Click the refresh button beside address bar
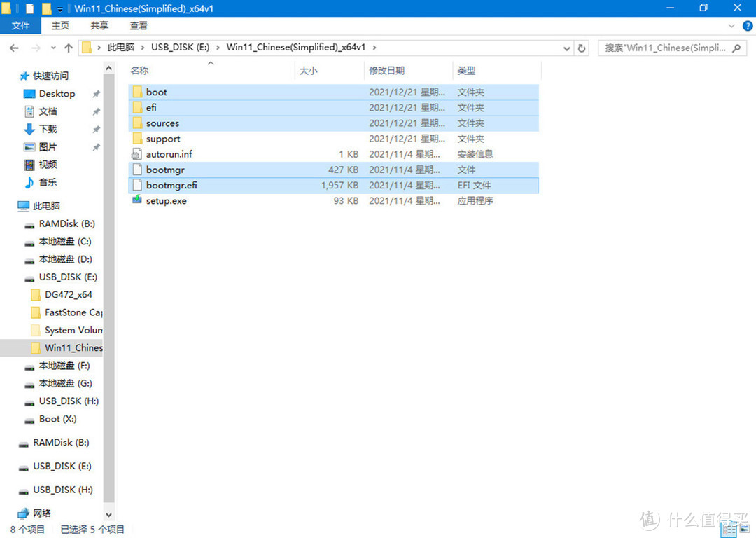 [581, 48]
